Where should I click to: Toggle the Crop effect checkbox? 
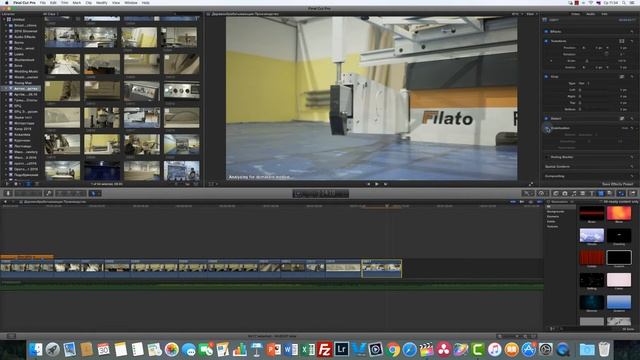pyautogui.click(x=546, y=77)
